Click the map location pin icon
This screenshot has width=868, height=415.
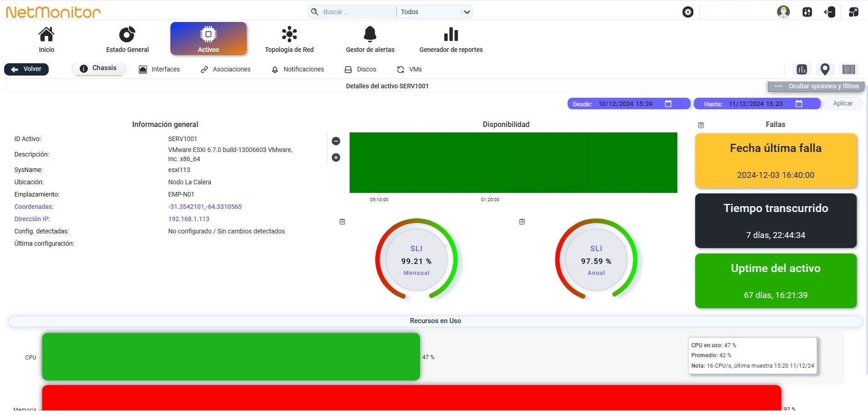coord(825,69)
